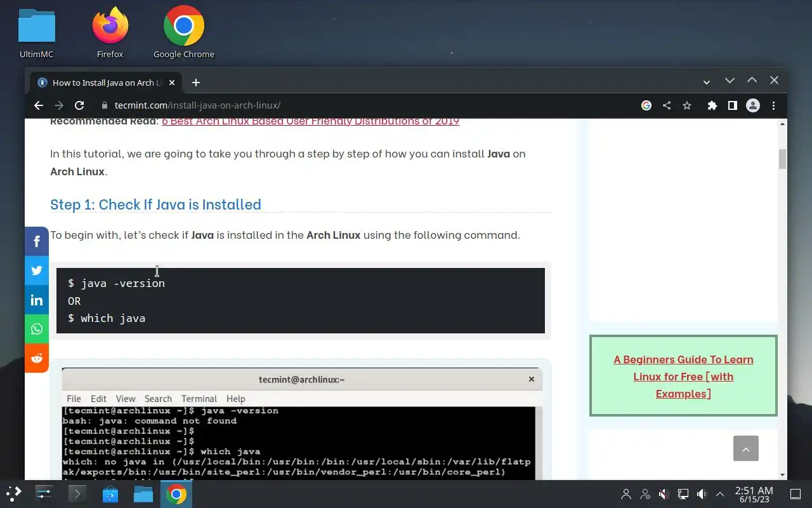
Task: Open the clock showing 2:51 AM
Action: click(x=754, y=494)
